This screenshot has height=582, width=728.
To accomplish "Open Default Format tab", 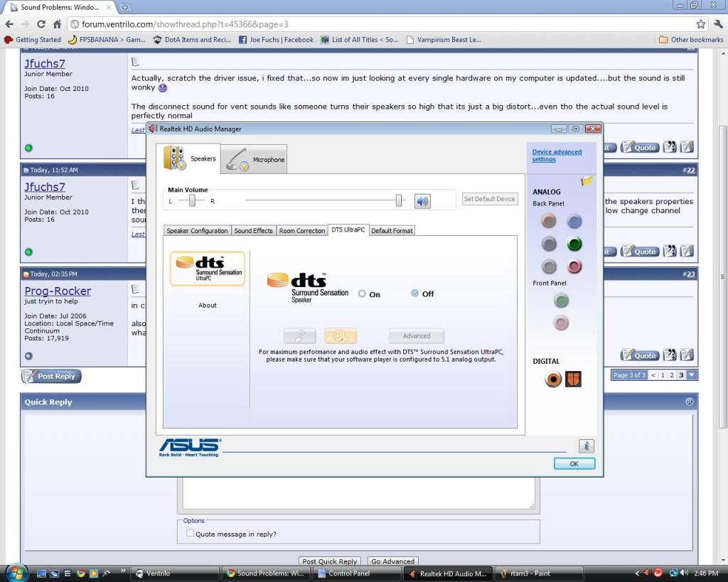I will tap(392, 231).
